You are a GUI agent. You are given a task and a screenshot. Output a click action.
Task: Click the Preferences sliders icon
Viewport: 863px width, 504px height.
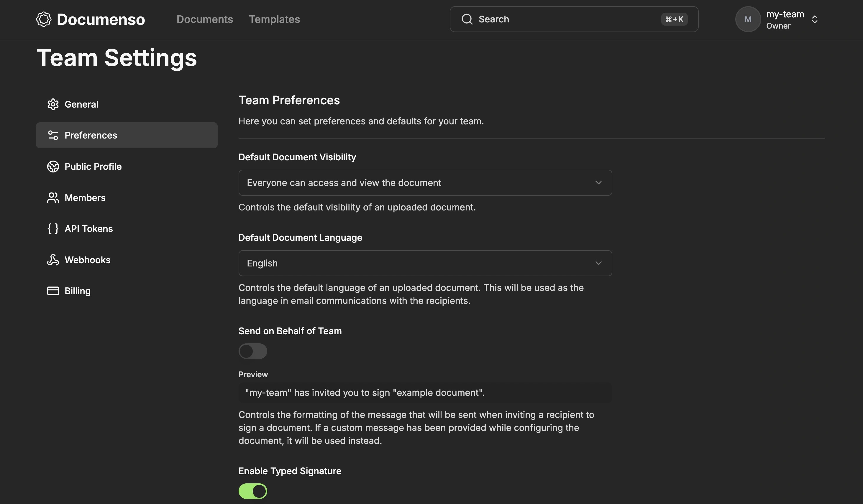(x=53, y=135)
